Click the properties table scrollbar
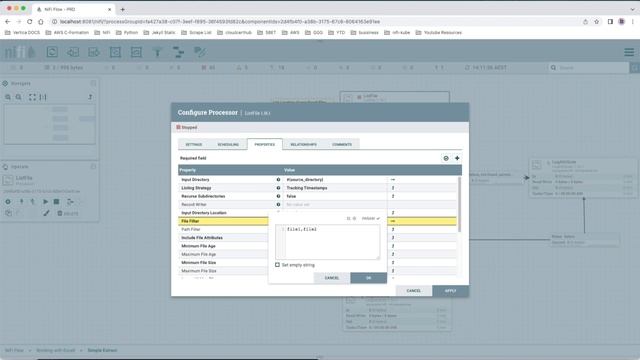The image size is (640, 360). (x=459, y=204)
